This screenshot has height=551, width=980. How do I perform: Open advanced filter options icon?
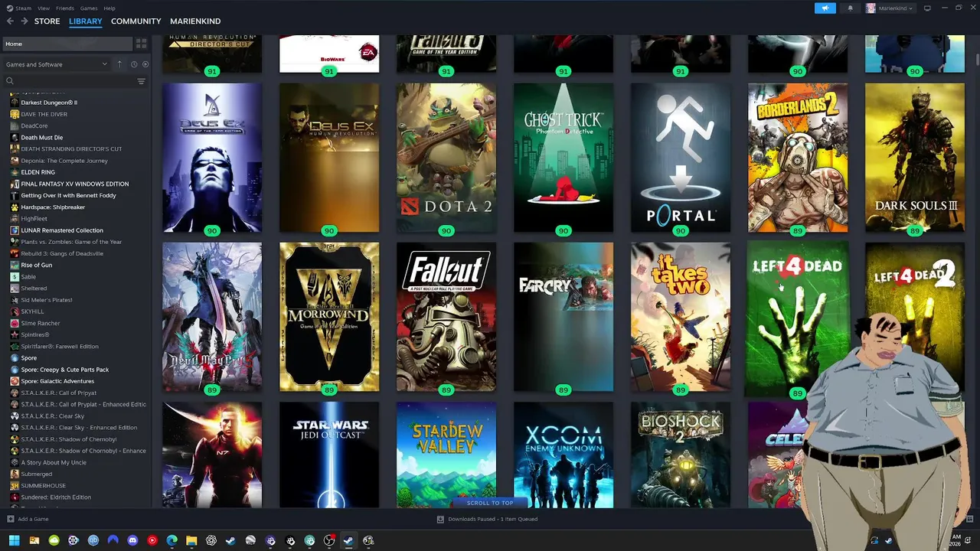[x=141, y=81]
